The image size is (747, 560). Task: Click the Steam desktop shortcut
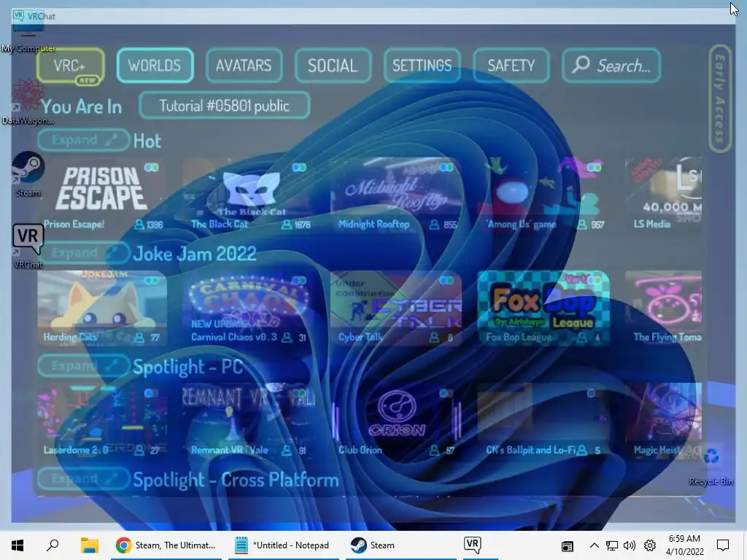coord(28,174)
